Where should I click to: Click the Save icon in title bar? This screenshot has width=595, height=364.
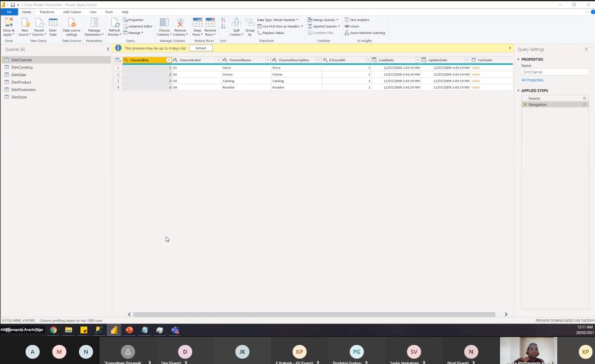coord(12,4)
